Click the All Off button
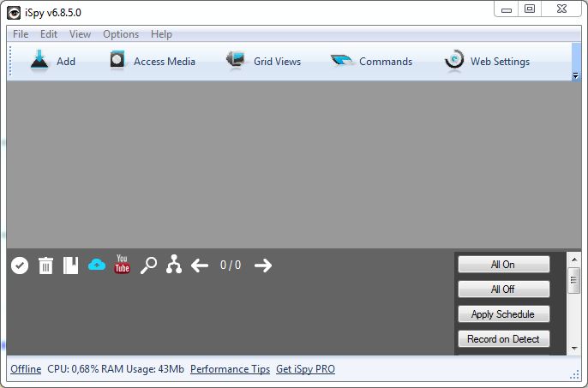 504,290
